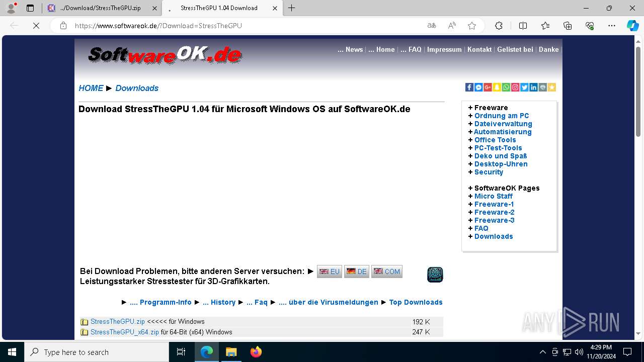Open a new browser tab
644x362 pixels.
pyautogui.click(x=292, y=8)
